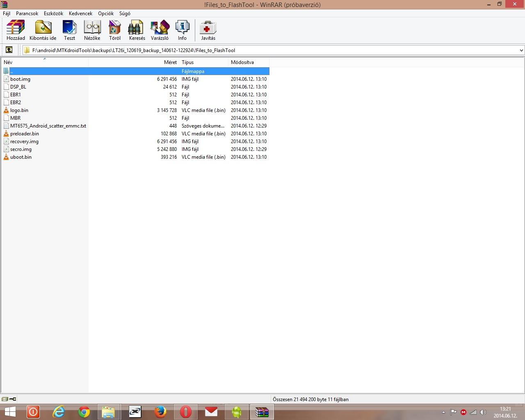525x420 pixels.
Task: Click the file icon next to boot.img
Action: click(6, 79)
